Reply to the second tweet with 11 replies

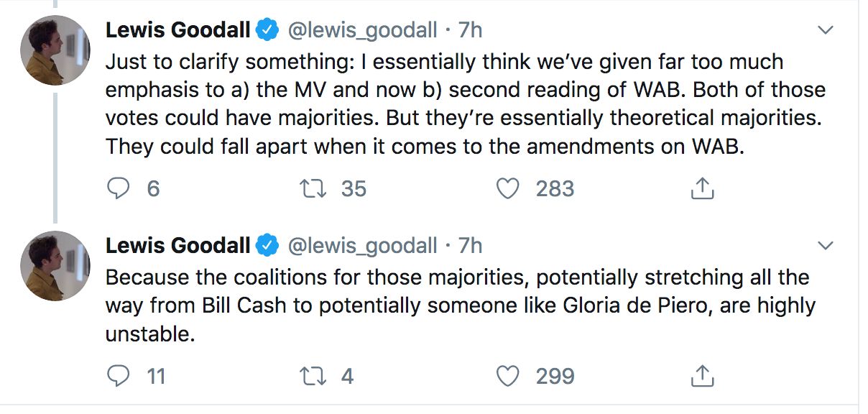tap(117, 375)
